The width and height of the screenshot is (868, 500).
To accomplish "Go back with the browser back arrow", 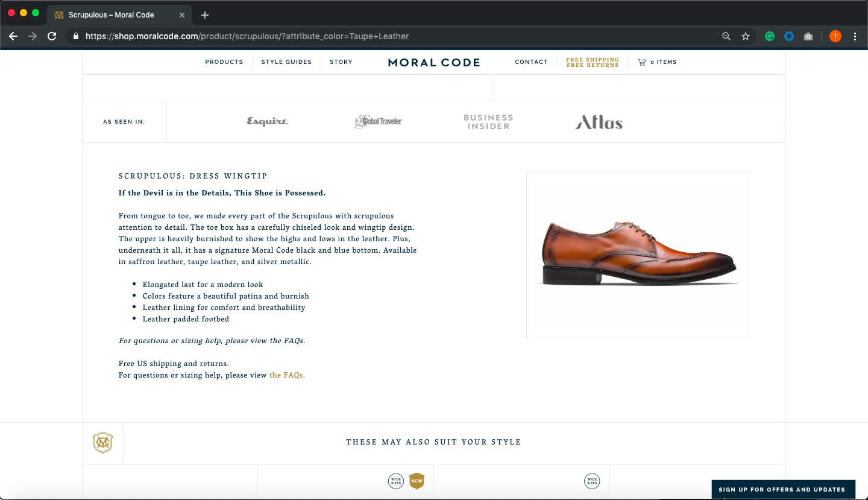I will [13, 36].
